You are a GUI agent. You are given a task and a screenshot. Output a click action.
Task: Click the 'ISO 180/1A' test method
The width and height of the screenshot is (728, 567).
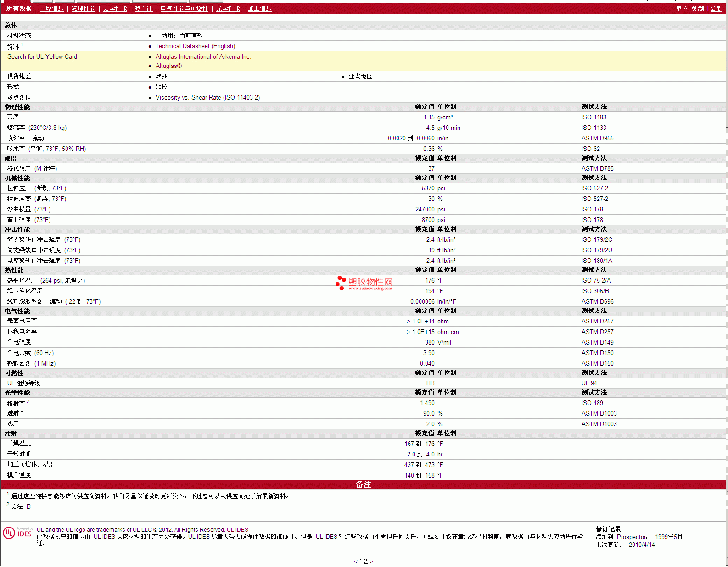tap(597, 261)
